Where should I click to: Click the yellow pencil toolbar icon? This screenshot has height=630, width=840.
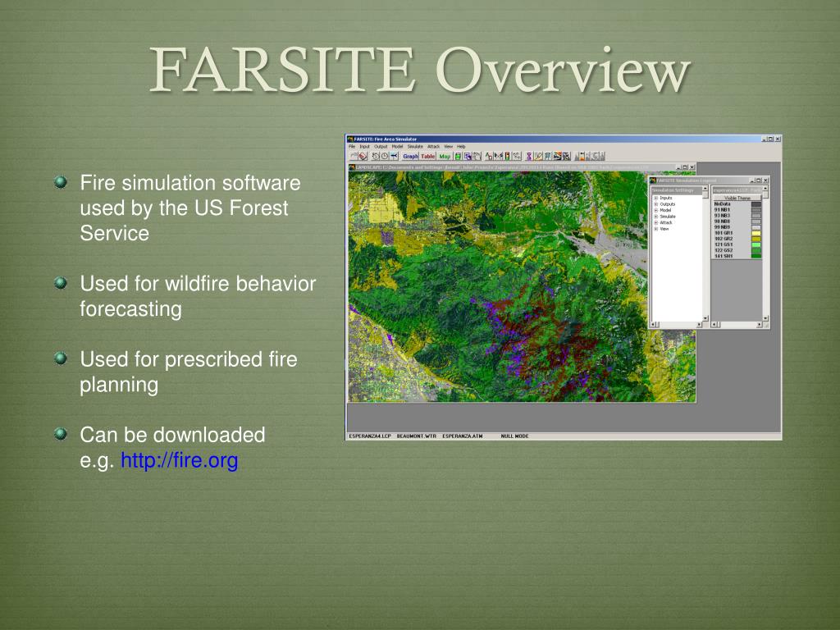538,156
